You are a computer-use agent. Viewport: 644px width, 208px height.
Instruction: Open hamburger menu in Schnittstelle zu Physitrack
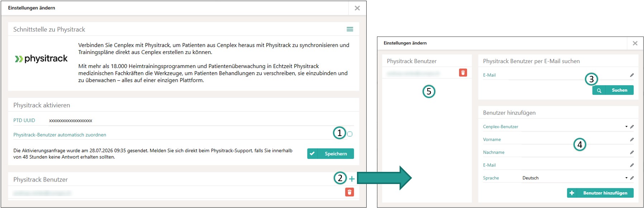pos(350,29)
